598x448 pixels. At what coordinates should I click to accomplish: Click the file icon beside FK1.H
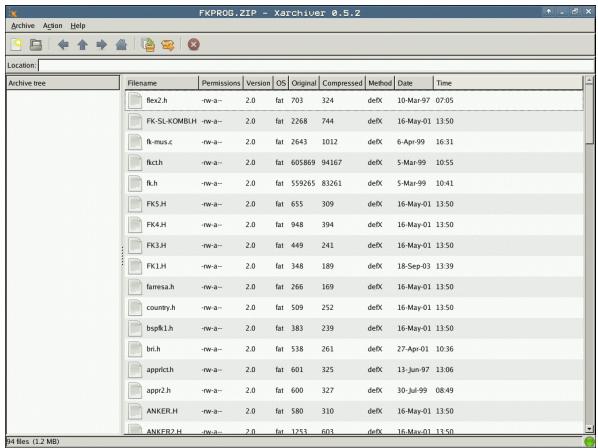(x=135, y=266)
